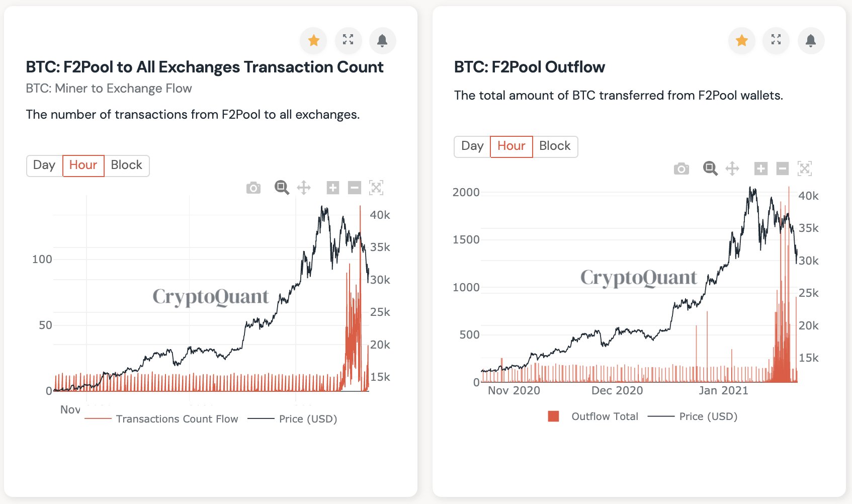Star the F2Pool Outflow chart as favorite
The image size is (852, 504).
[741, 41]
